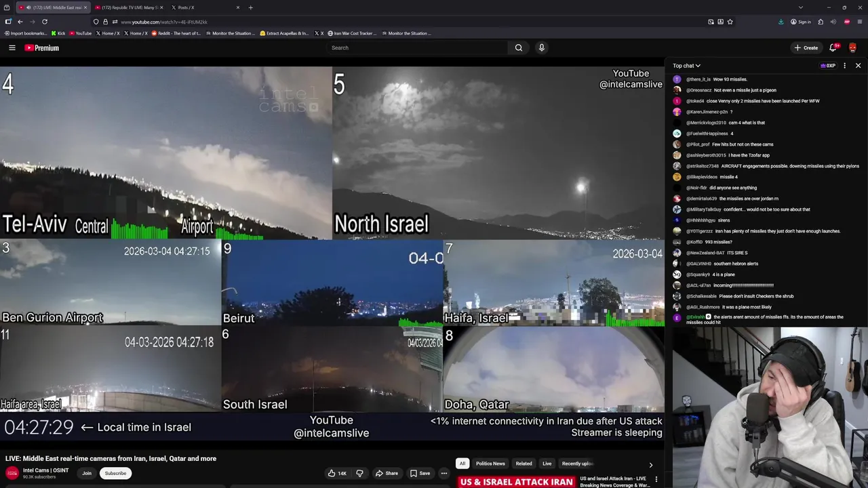
Task: Open more actions ellipsis below video
Action: tap(443, 473)
